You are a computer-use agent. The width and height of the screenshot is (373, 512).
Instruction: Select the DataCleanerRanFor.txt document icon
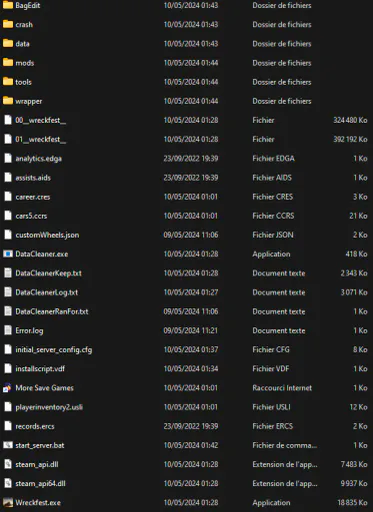(8, 311)
